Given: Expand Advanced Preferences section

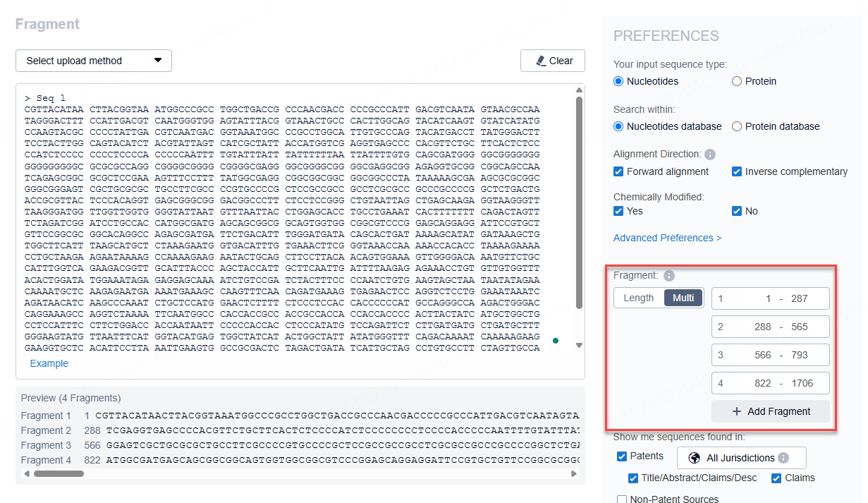Looking at the screenshot, I should (x=667, y=238).
